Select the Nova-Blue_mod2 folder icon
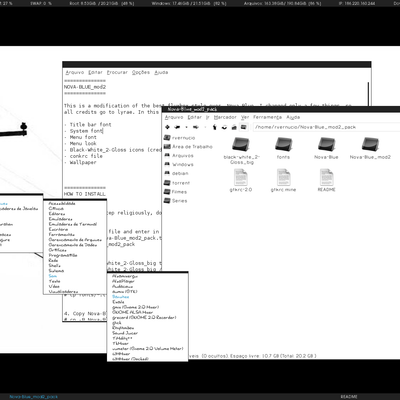 coord(370,145)
